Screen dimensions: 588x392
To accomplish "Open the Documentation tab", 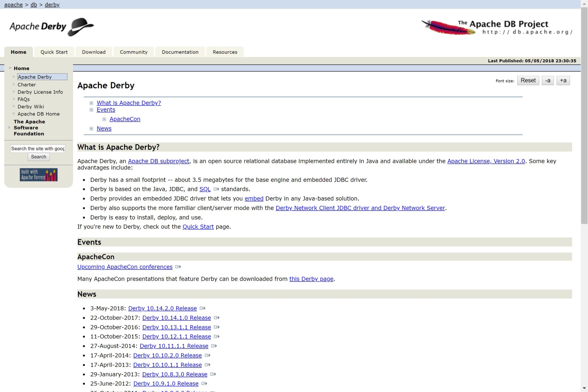I will pos(180,52).
